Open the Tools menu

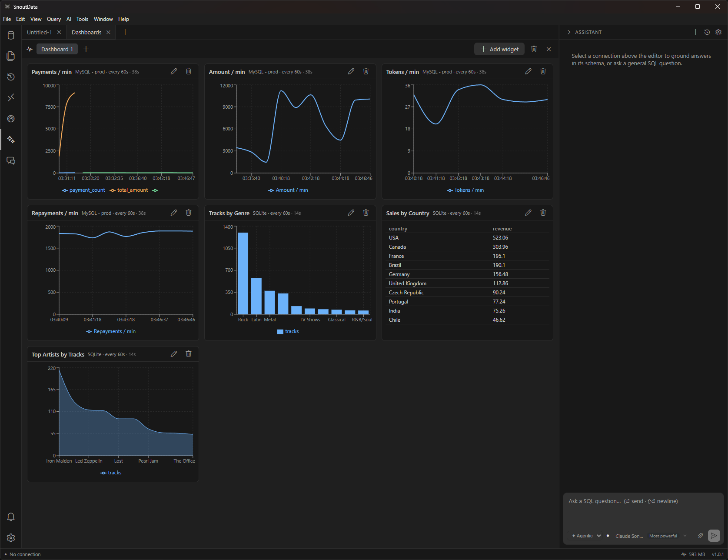coord(82,19)
